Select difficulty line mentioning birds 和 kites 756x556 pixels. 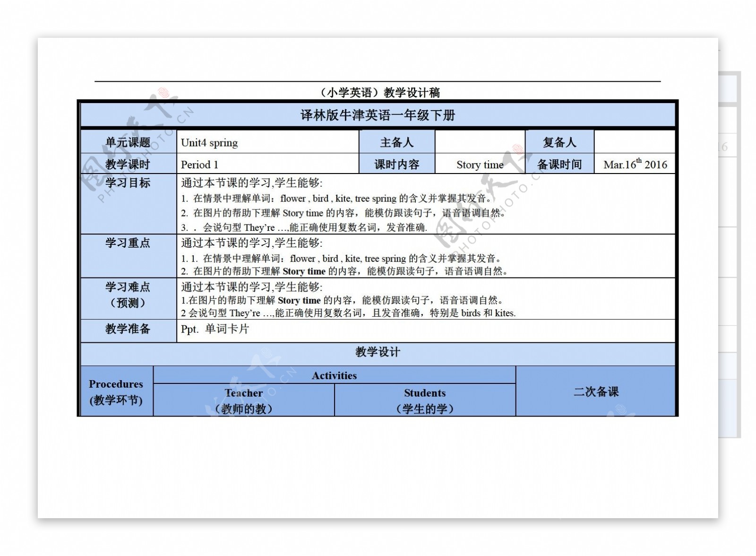tap(348, 313)
